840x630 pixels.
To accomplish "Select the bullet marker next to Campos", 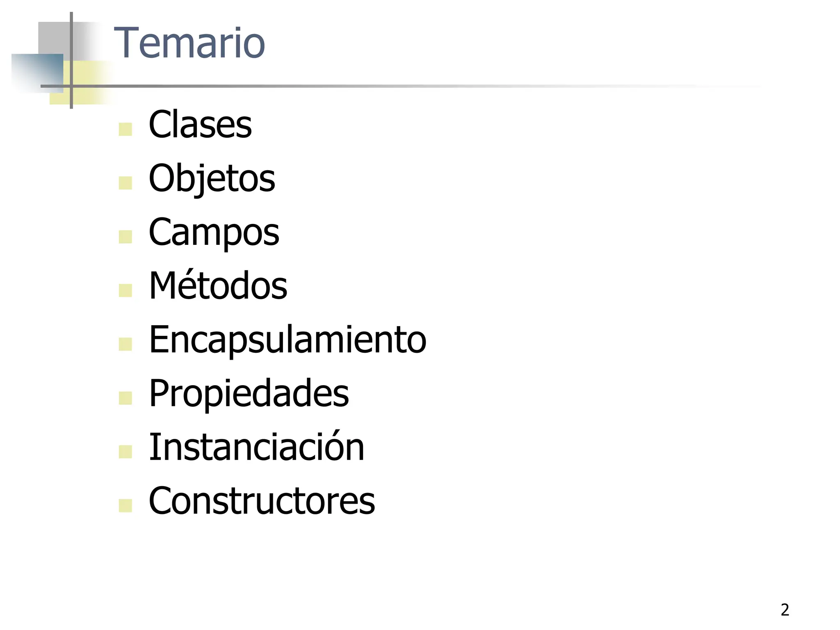I will coord(125,237).
